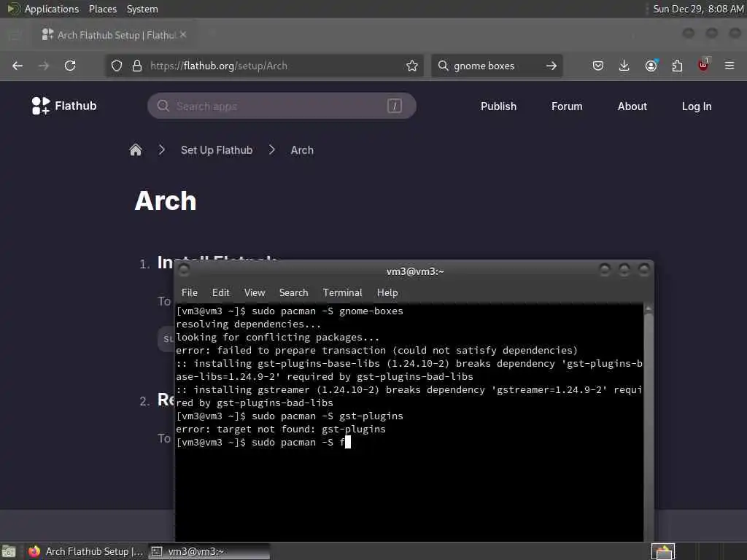Click the terminal window scrollbar
This screenshot has width=747, height=560.
click(x=648, y=422)
